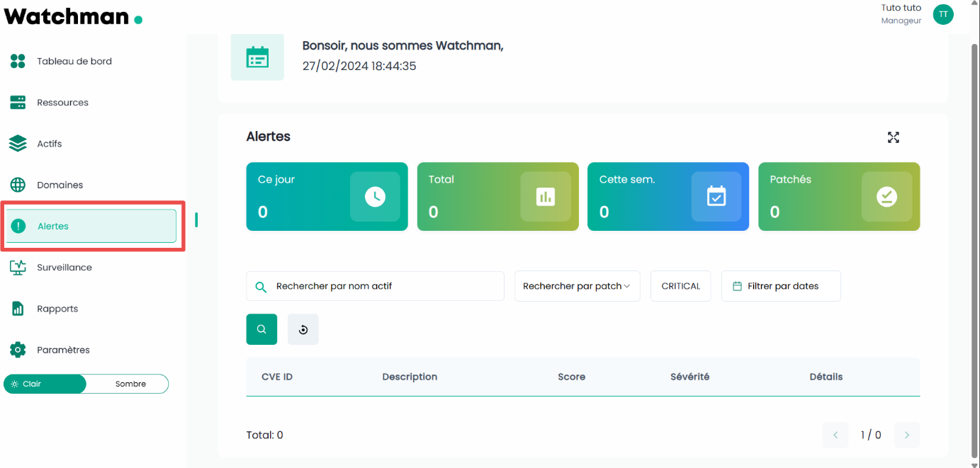Click the green magnifier search button
980x468 pixels.
tap(261, 329)
